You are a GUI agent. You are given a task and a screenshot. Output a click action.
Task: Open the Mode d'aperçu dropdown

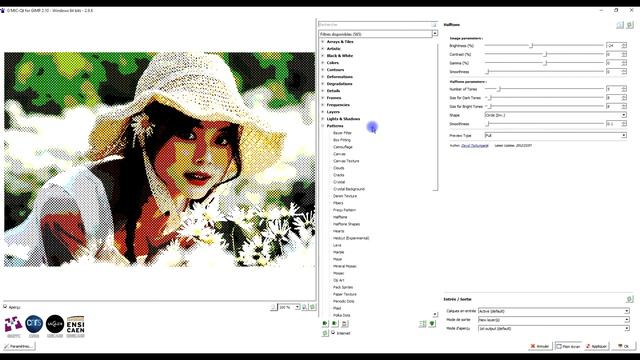[553, 328]
